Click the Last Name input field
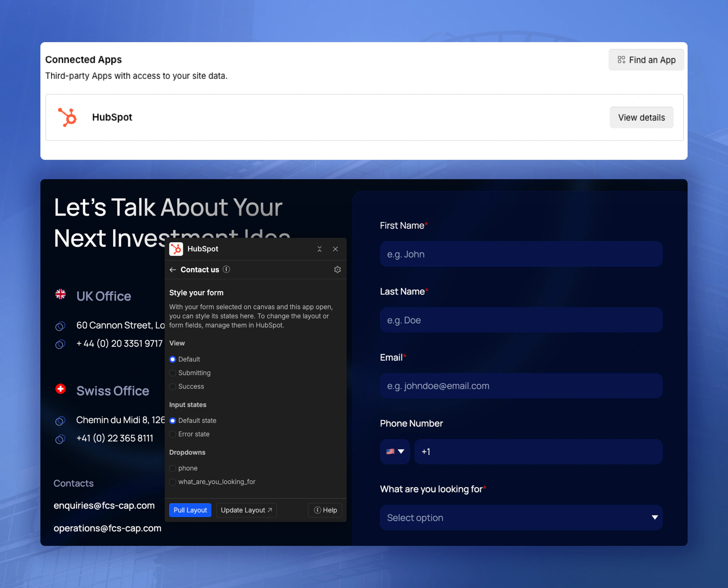Image resolution: width=728 pixels, height=588 pixels. click(521, 320)
